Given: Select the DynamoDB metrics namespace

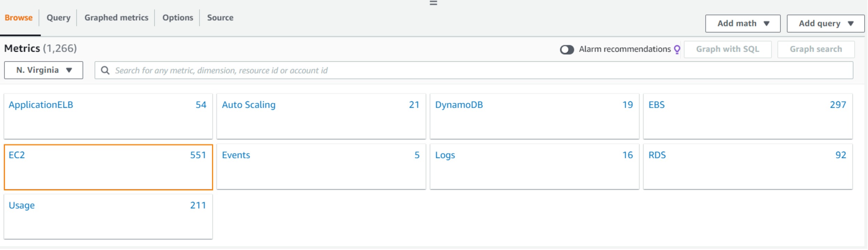Looking at the screenshot, I should pyautogui.click(x=459, y=105).
